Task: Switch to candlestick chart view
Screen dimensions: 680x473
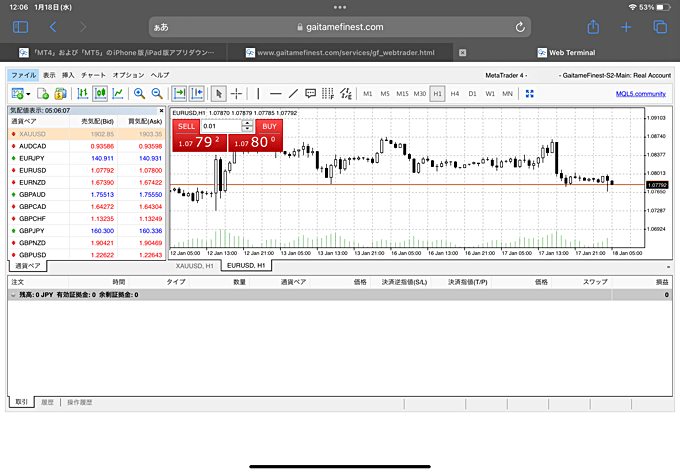Action: (100, 94)
